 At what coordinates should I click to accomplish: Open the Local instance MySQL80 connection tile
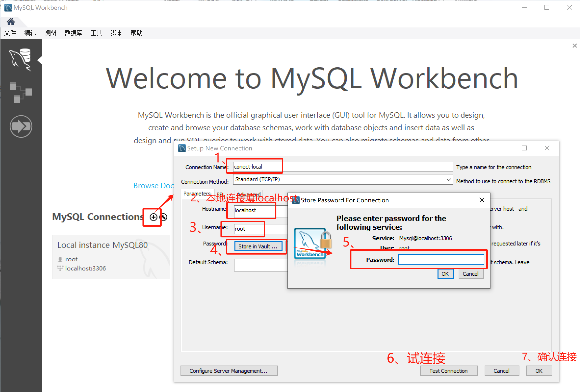point(111,257)
